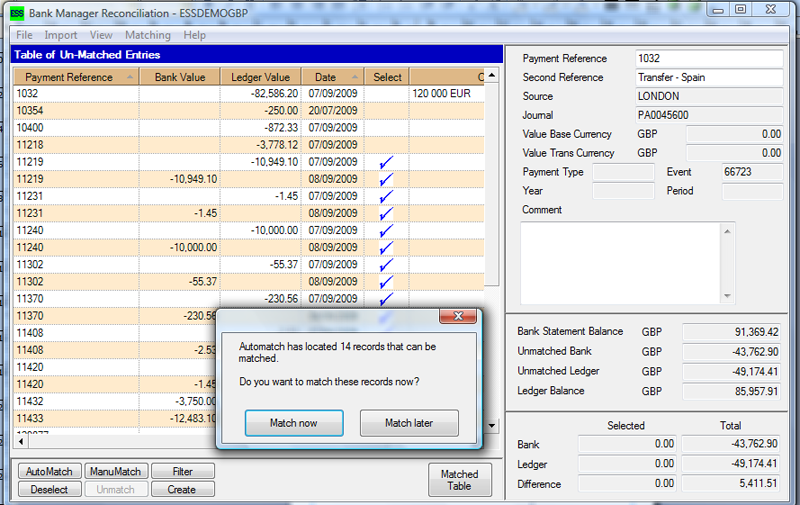This screenshot has width=800, height=505.
Task: Click the ESS application icon in title bar
Action: point(17,11)
